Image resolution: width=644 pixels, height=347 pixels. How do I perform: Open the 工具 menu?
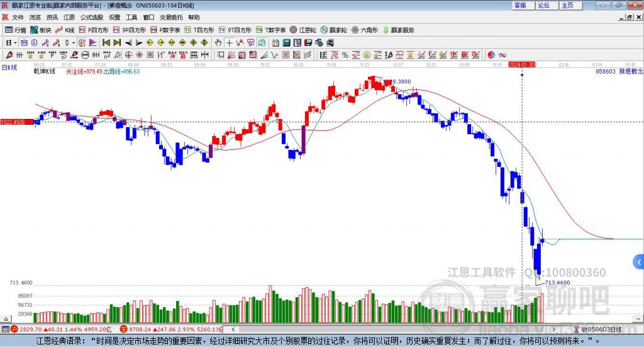click(131, 17)
